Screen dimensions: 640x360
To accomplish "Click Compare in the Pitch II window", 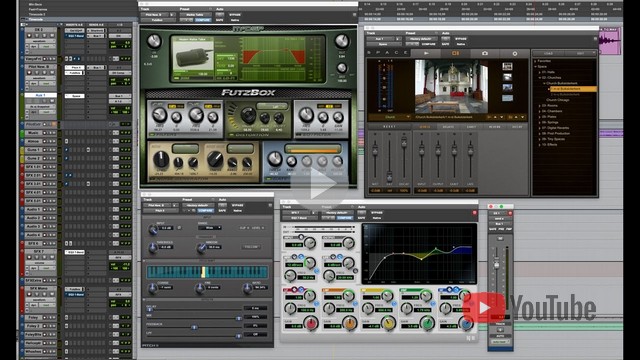I will point(205,211).
